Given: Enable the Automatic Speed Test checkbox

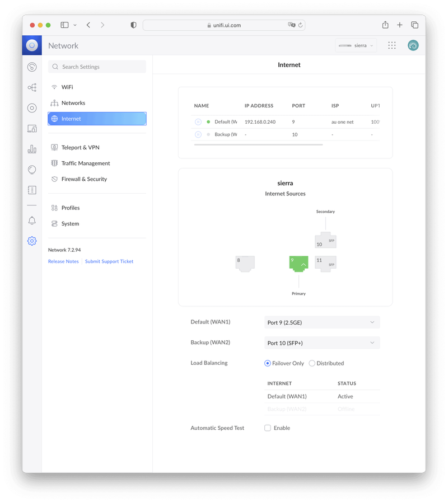Looking at the screenshot, I should click(x=268, y=428).
